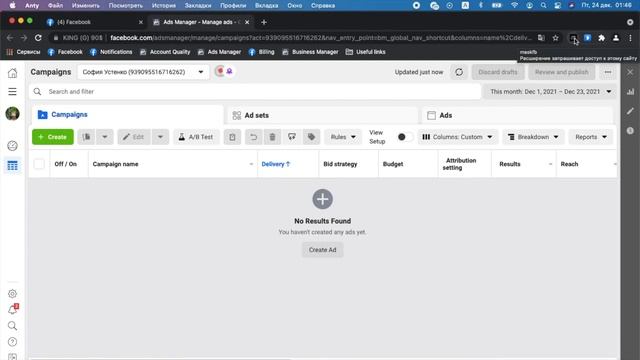This screenshot has width=640, height=360.
Task: Open Notifications bookmark
Action: click(x=111, y=52)
